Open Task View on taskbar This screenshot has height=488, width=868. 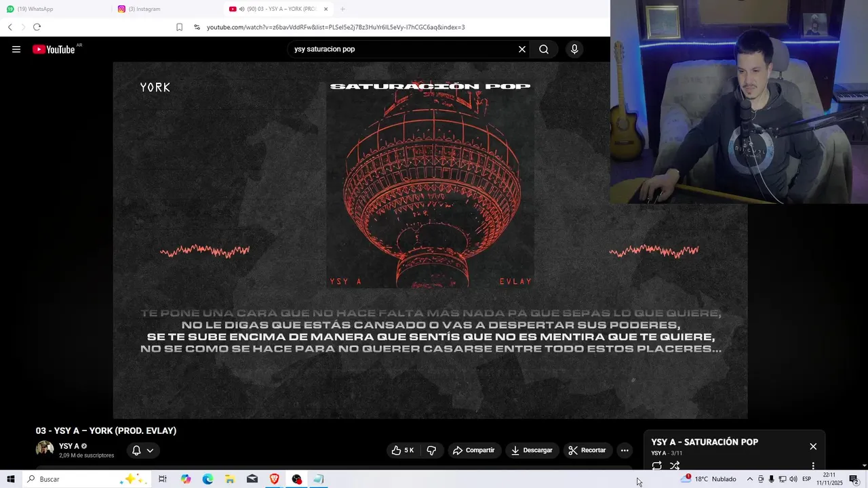tap(163, 479)
